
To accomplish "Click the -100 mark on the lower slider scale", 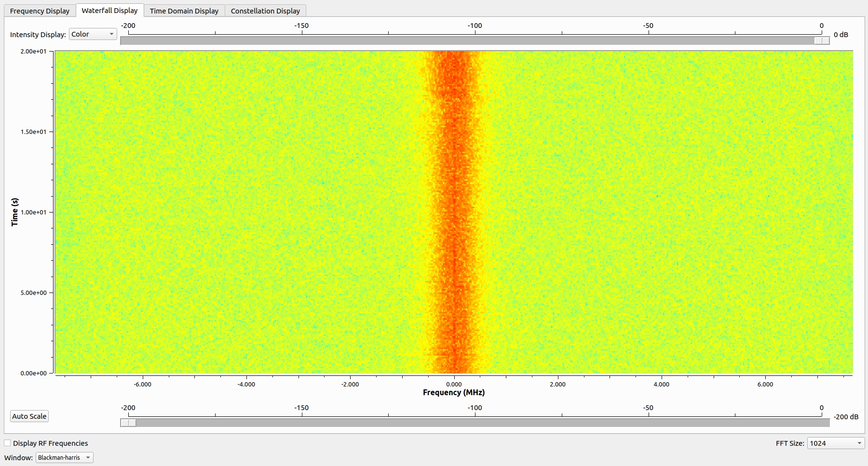I will (475, 408).
